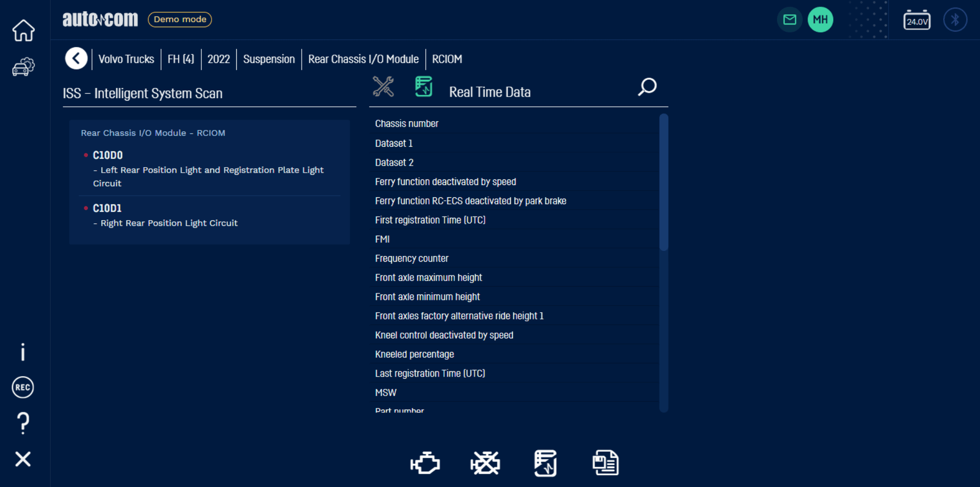Viewport: 980px width, 487px height.
Task: Click the read fault codes engine icon
Action: click(425, 463)
